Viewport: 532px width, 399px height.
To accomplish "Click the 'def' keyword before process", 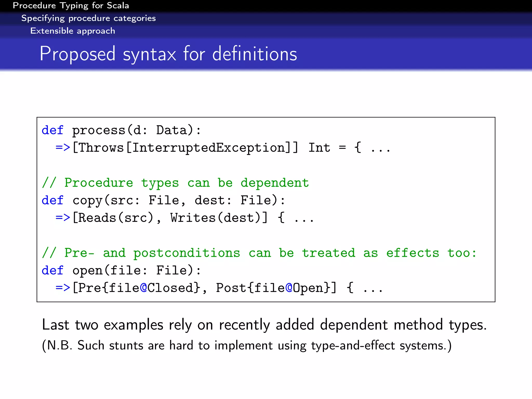I will (x=52, y=130).
